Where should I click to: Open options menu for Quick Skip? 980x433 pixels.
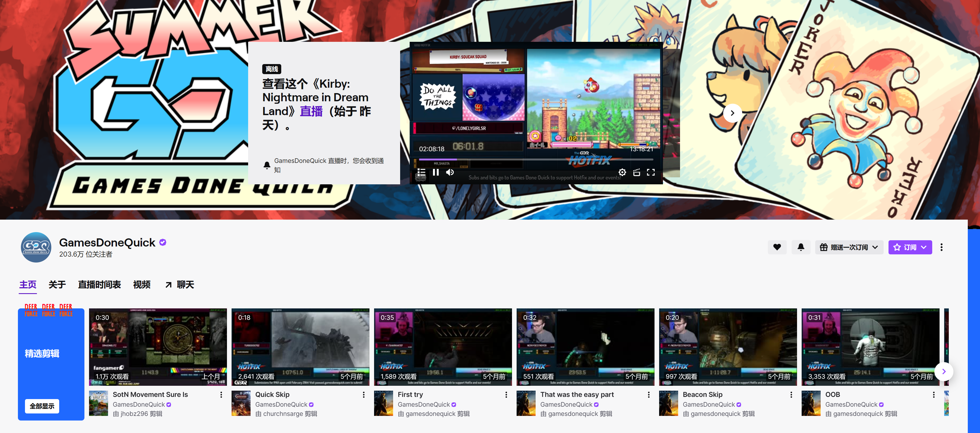[364, 395]
